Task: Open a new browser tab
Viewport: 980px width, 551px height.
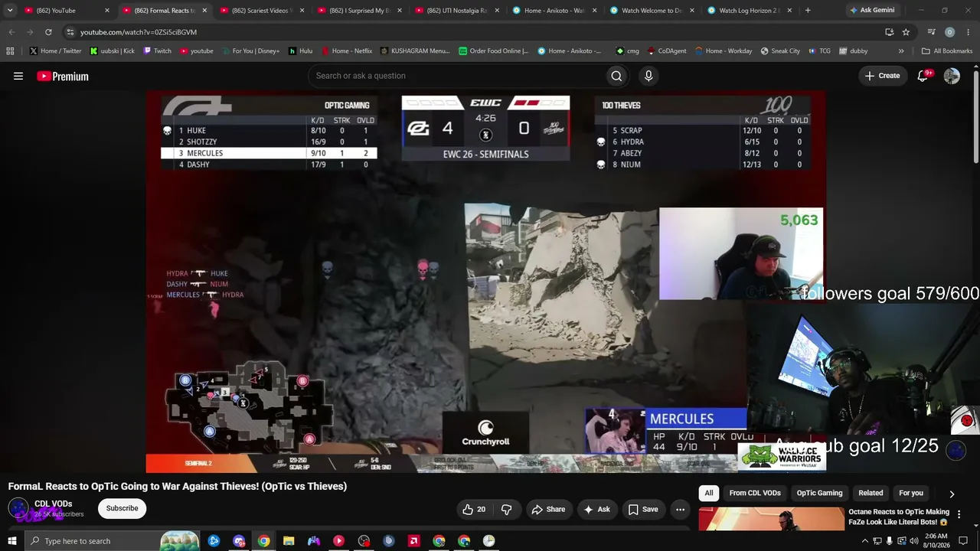Action: tap(808, 11)
